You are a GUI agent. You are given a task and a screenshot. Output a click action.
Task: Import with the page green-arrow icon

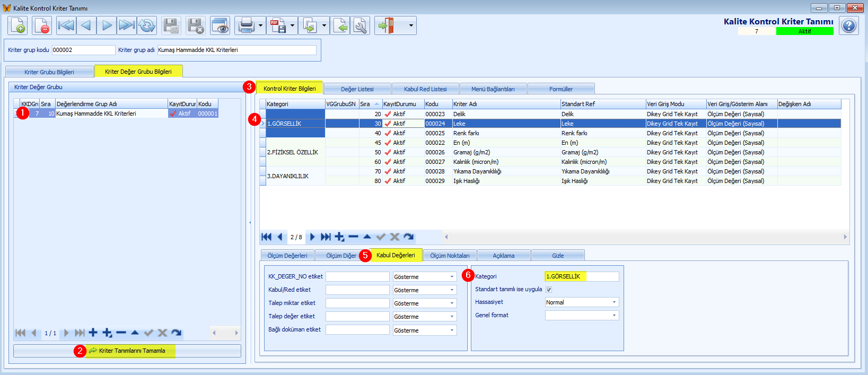[x=340, y=25]
